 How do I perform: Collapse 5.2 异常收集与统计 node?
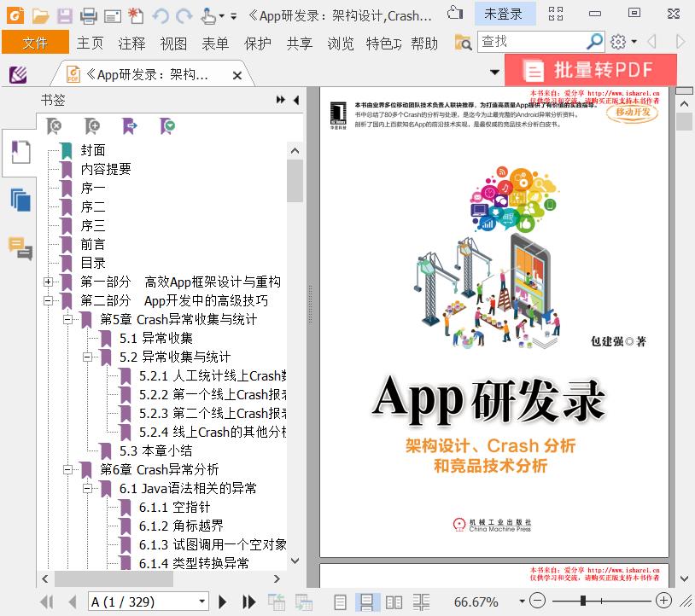click(x=88, y=357)
